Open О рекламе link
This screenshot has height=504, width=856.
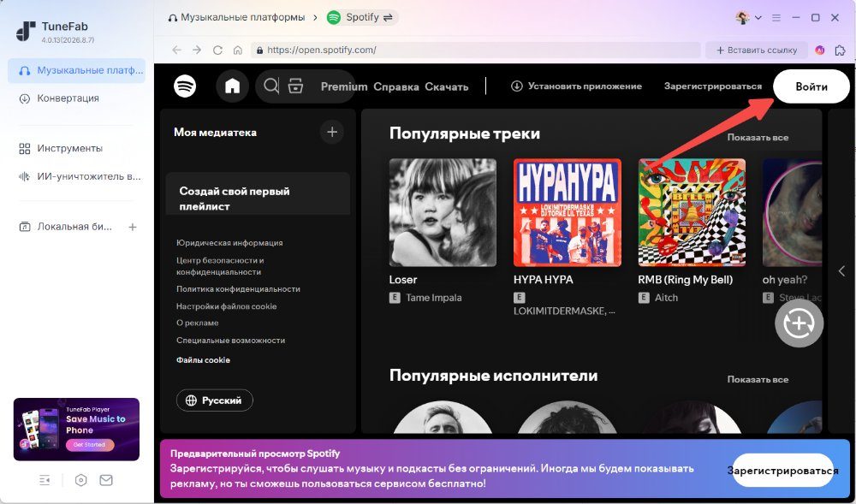click(x=197, y=323)
